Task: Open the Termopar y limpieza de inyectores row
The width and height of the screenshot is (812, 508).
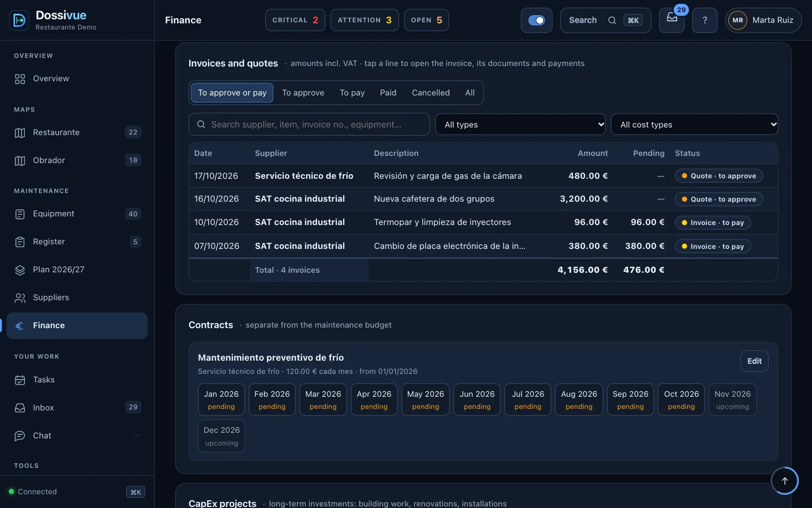Action: pos(483,223)
